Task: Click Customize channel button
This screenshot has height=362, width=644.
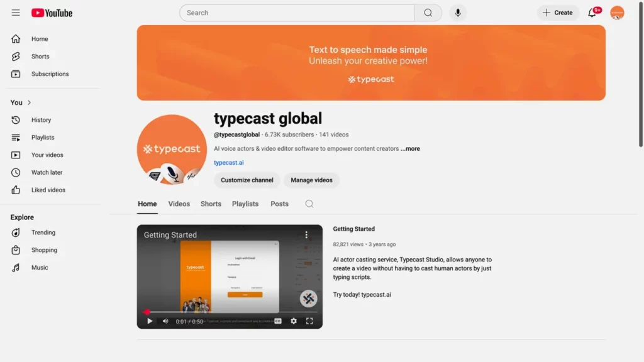Action: click(247, 180)
